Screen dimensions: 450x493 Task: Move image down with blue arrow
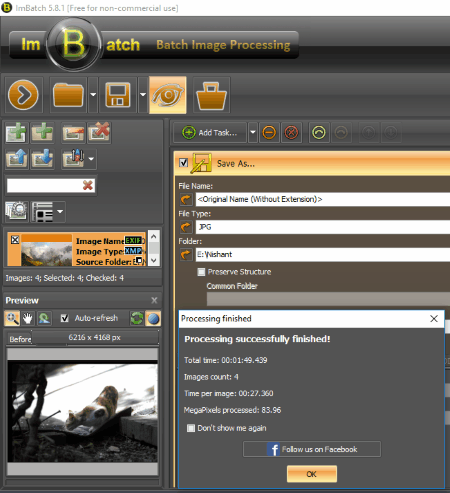point(42,159)
